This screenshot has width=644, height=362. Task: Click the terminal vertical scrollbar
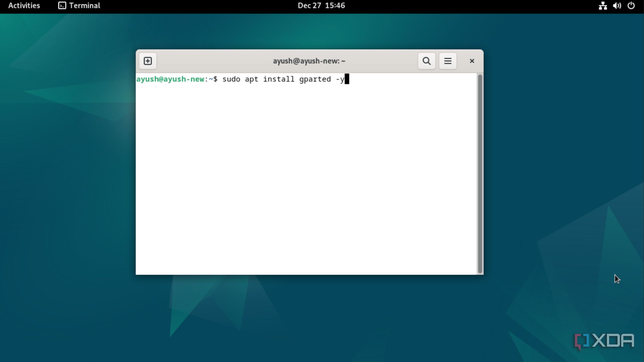pos(480,174)
